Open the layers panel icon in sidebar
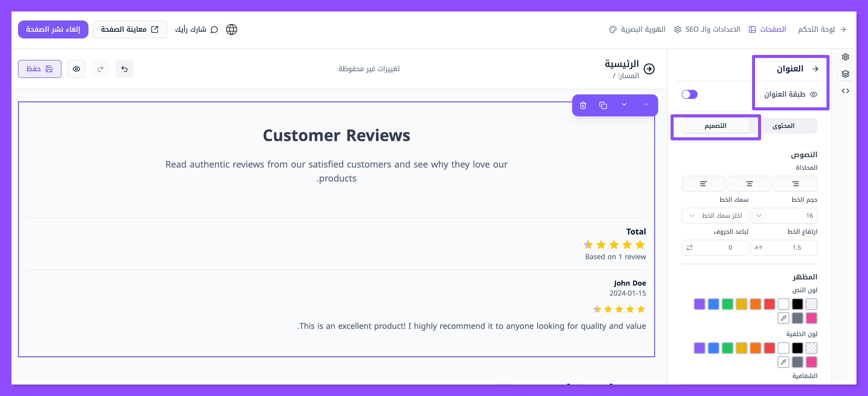 tap(845, 74)
